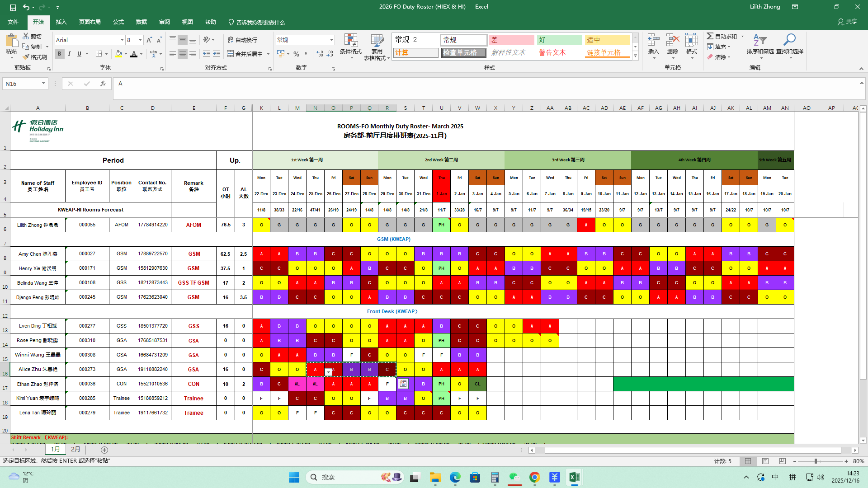Open find and select (查找和选择)
868x488 pixels.
[x=789, y=46]
